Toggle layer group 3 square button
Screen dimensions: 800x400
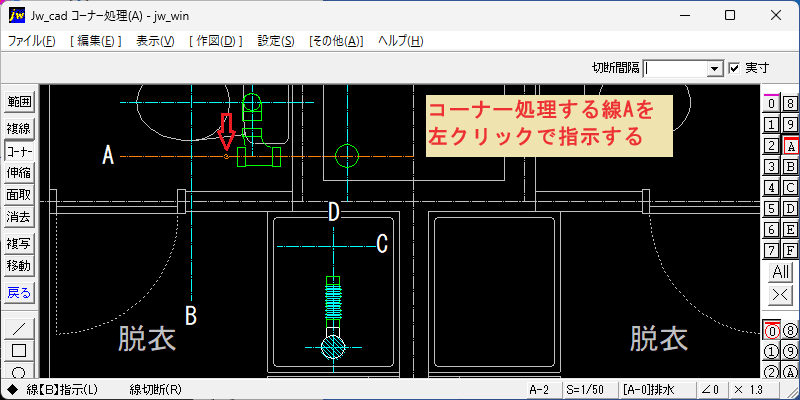click(771, 166)
